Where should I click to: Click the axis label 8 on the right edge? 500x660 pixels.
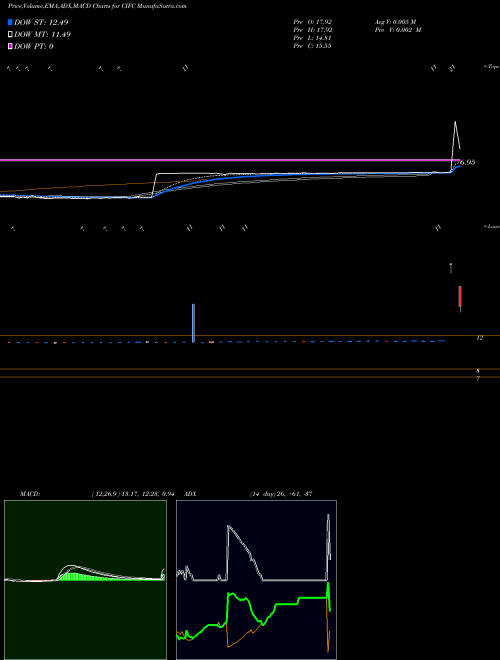click(x=478, y=371)
